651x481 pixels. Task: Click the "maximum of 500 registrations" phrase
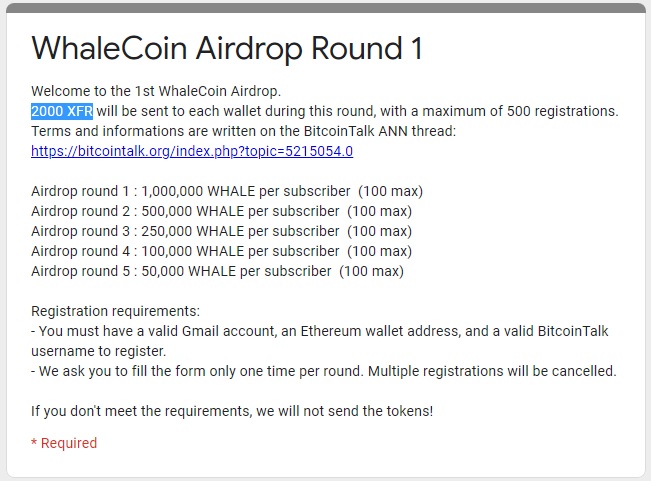520,111
